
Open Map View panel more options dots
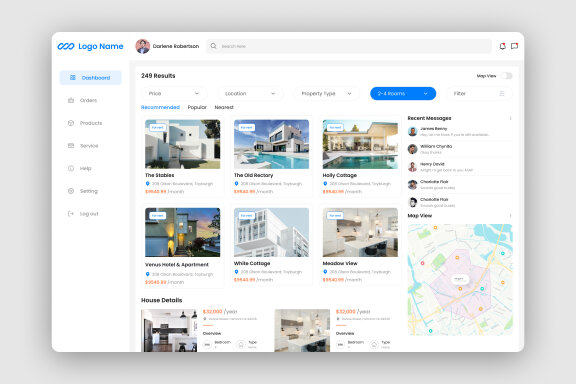(510, 216)
